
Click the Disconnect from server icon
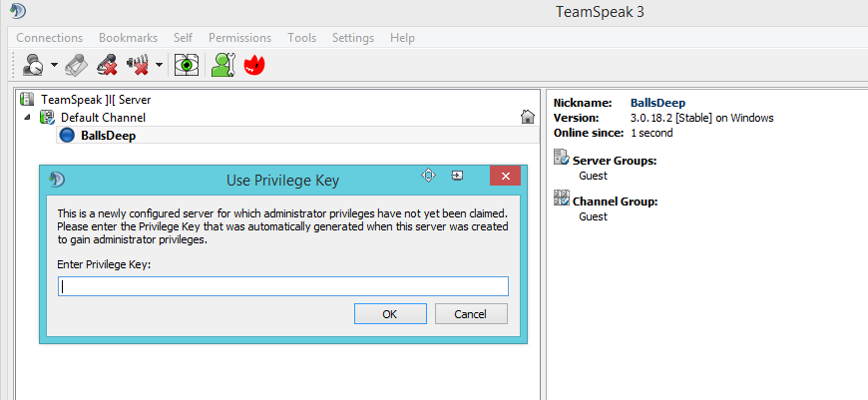tap(75, 65)
